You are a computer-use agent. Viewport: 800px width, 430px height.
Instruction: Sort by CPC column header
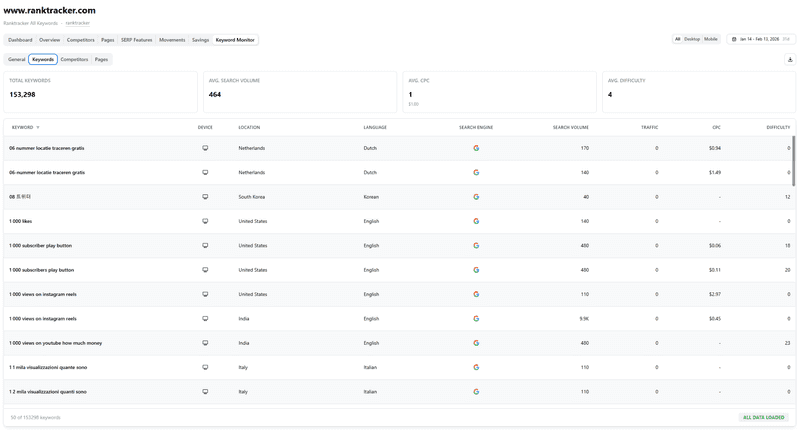(717, 128)
